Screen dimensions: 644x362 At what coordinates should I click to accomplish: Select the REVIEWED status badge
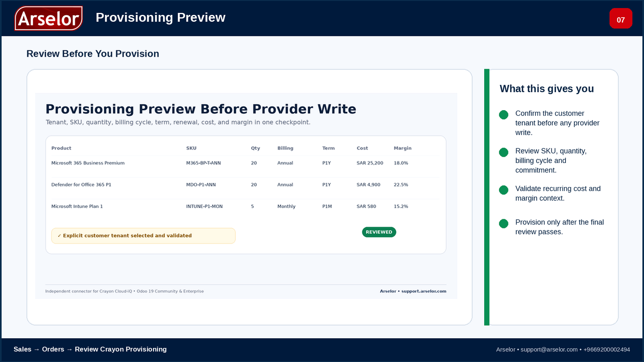pos(379,232)
